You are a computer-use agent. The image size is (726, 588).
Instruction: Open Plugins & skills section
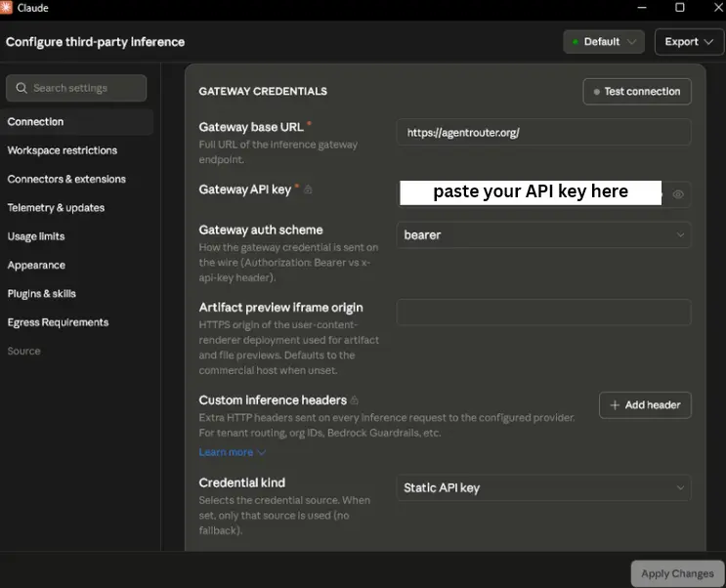42,294
